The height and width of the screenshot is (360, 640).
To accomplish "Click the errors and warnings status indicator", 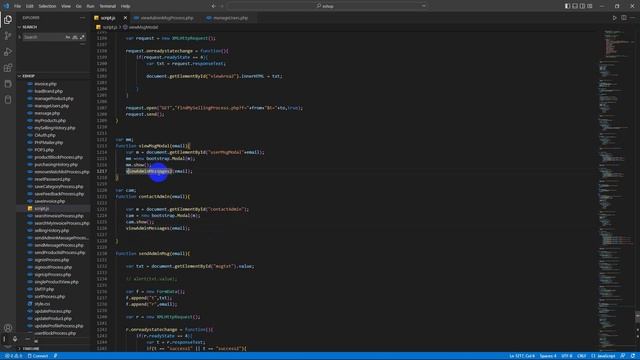I will 13,356.
